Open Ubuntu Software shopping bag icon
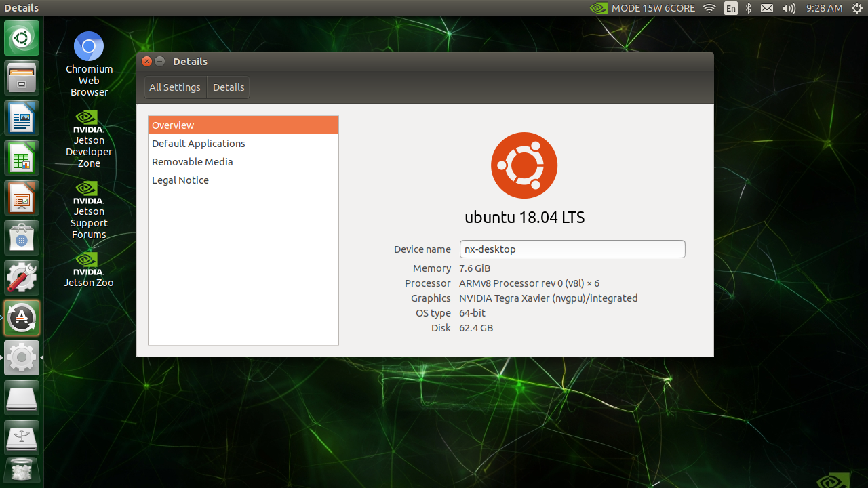The image size is (868, 488). [22, 238]
